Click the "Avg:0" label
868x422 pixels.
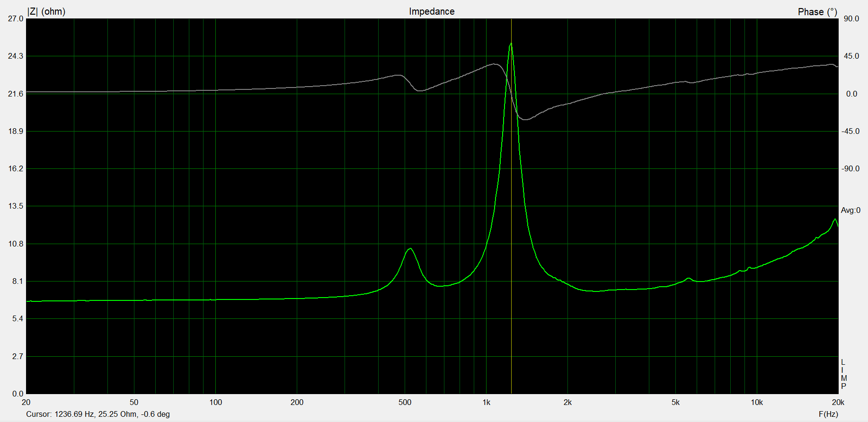(850, 211)
